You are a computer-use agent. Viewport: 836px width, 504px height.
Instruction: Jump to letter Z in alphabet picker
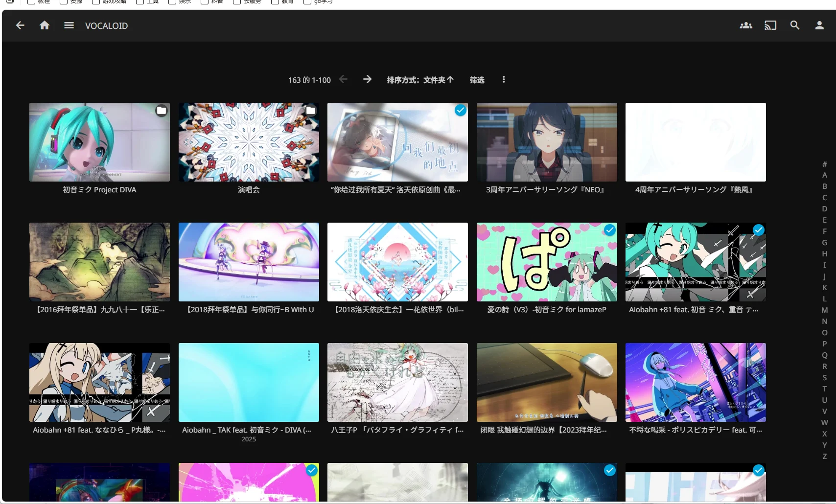point(825,457)
